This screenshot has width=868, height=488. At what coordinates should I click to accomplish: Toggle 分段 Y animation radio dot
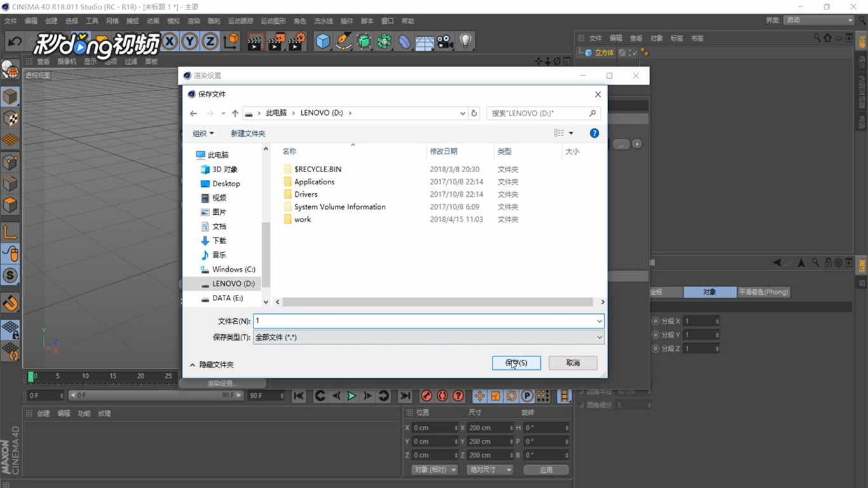(656, 335)
